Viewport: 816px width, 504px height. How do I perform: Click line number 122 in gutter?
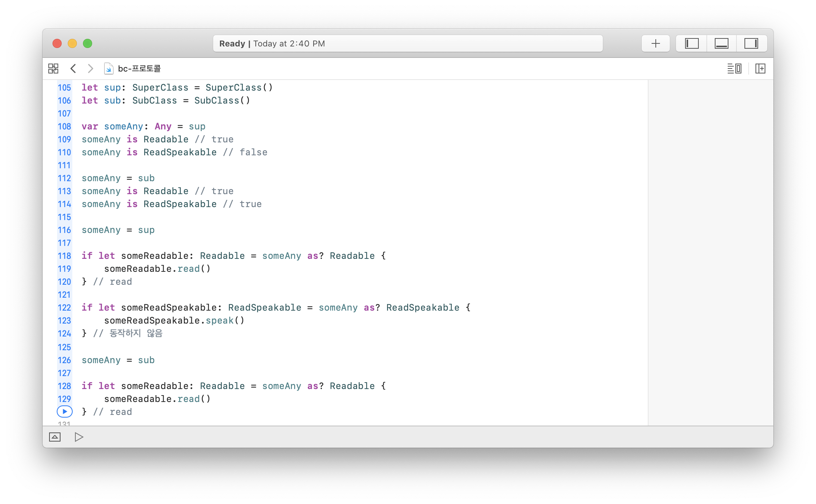click(x=64, y=308)
